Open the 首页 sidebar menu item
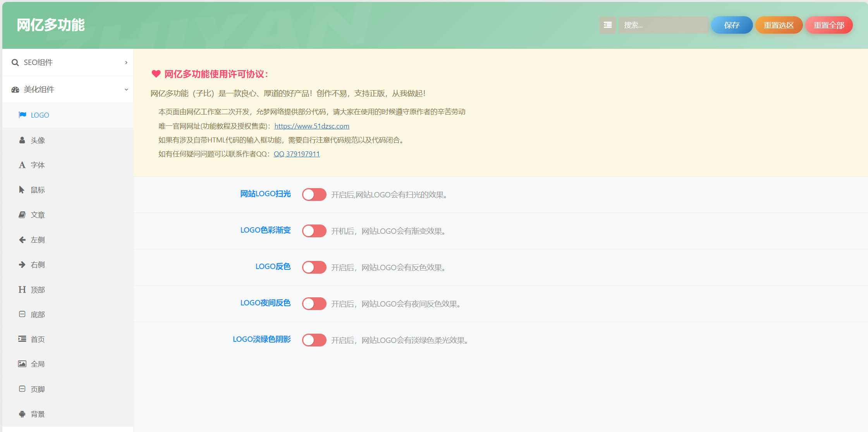The width and height of the screenshot is (868, 432). 38,339
